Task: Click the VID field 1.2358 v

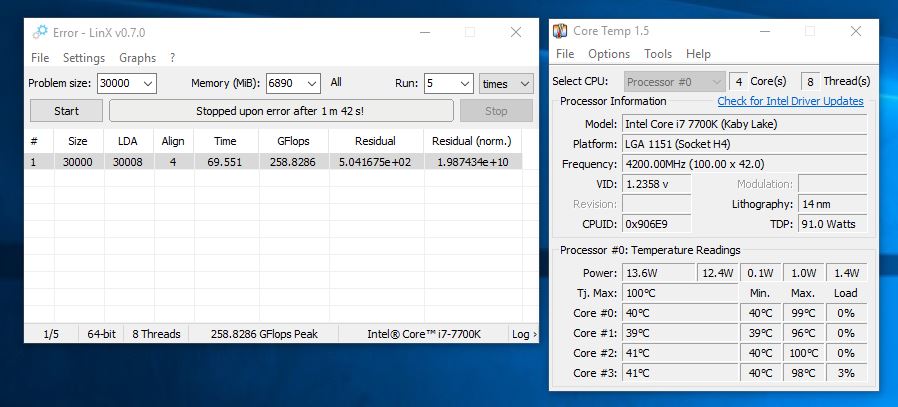Action: click(656, 184)
